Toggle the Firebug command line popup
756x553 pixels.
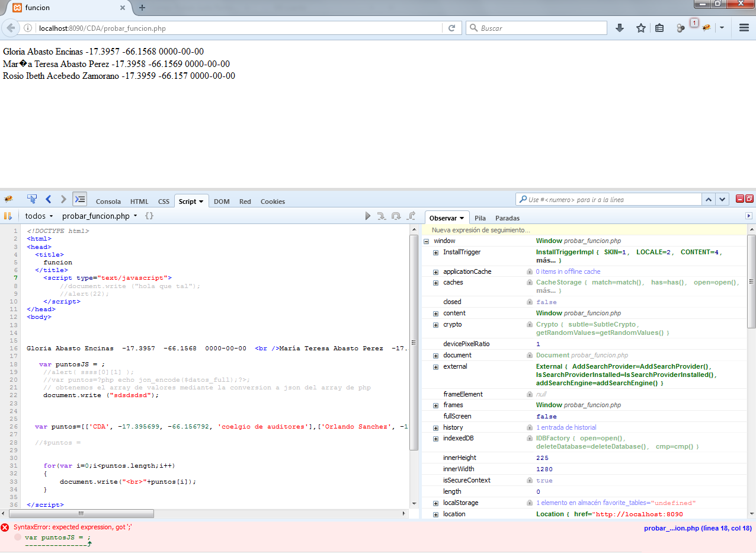(79, 199)
